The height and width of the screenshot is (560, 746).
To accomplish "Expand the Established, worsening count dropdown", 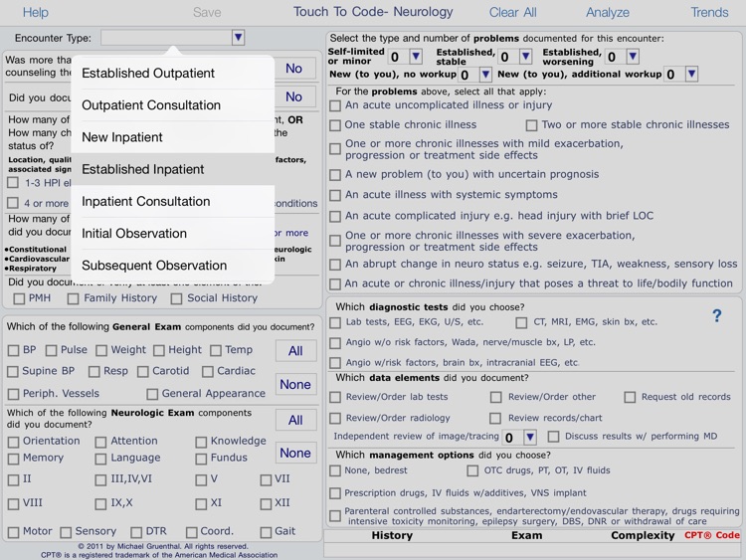I will click(x=633, y=57).
